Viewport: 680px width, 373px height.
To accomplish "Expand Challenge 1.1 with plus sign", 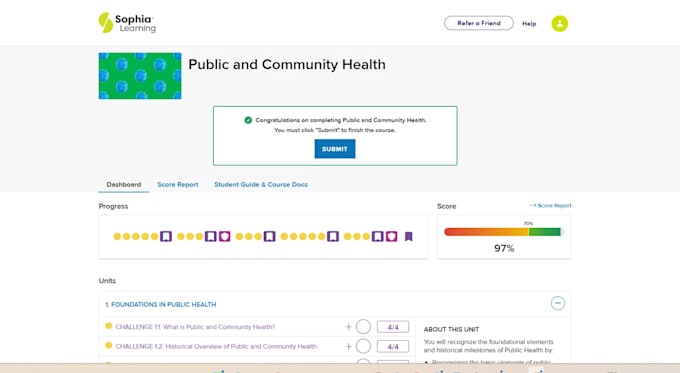I will (348, 327).
